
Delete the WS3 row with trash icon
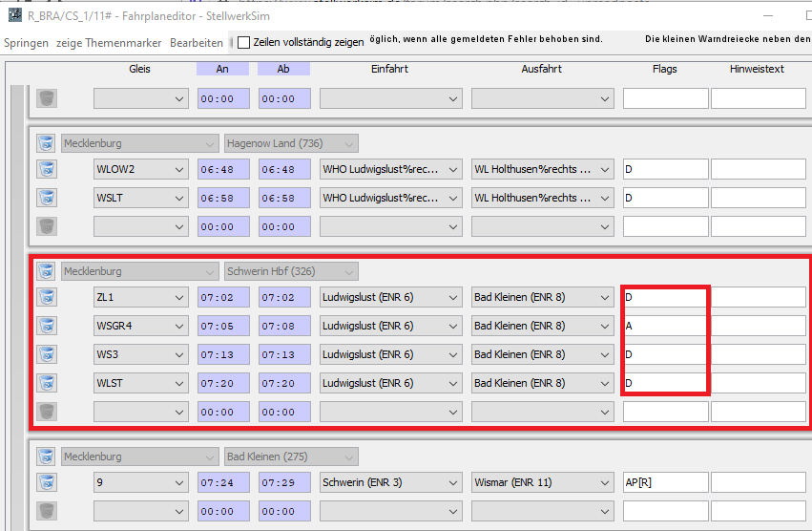[47, 354]
